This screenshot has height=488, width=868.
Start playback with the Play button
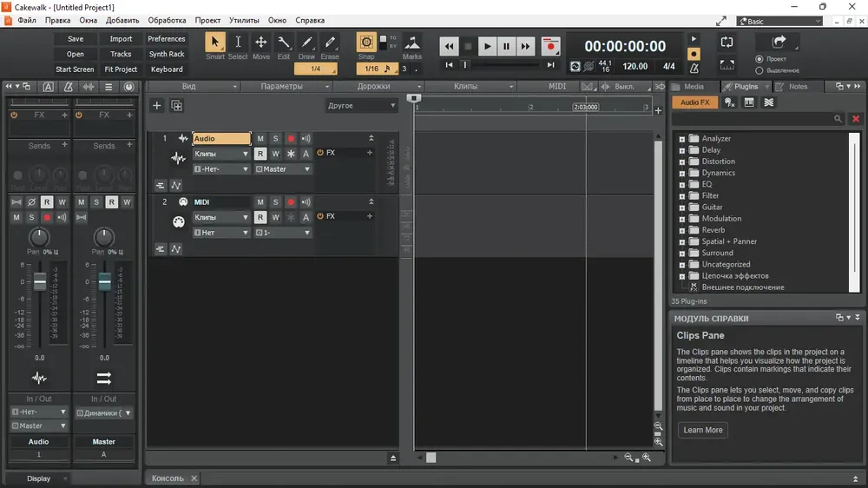tap(487, 47)
